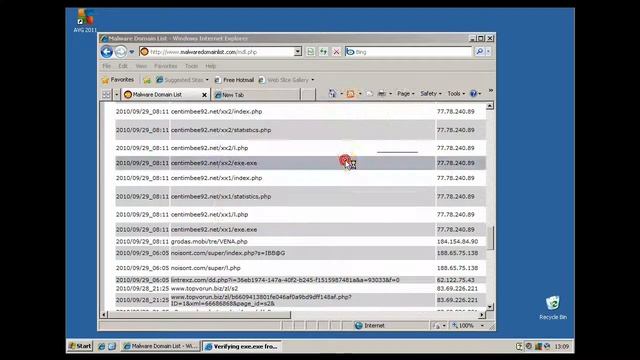The height and width of the screenshot is (360, 640).
Task: Click the taskbar clock showing 13:09
Action: pos(562,347)
